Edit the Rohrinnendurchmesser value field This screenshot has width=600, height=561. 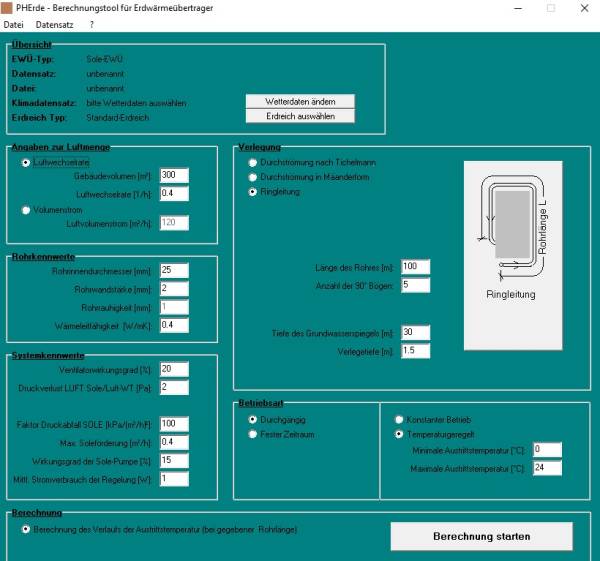tap(173, 271)
